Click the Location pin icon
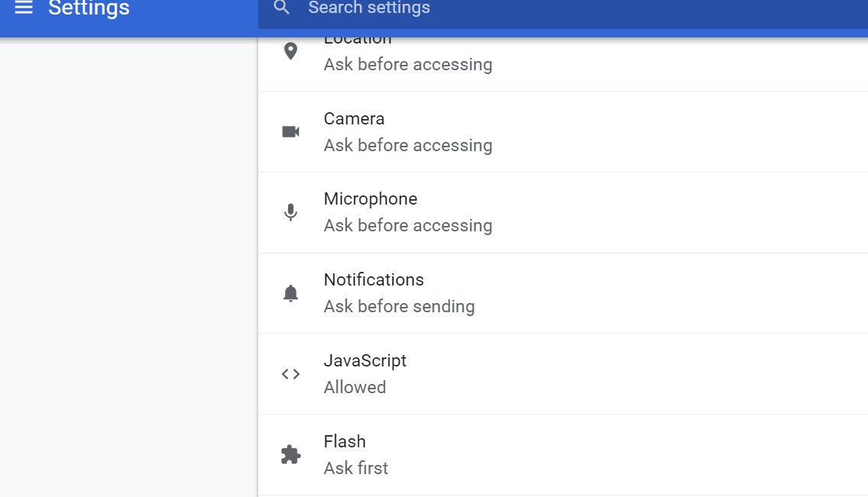 290,52
